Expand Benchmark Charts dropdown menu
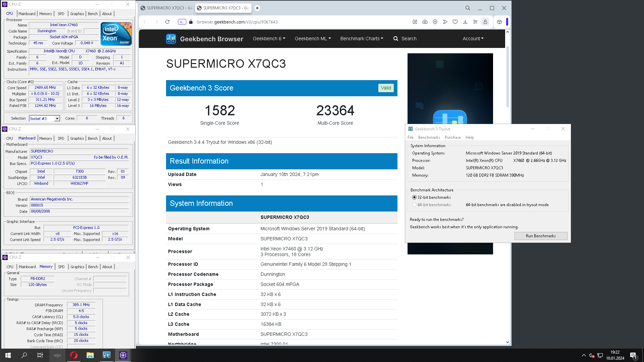Screen dimensions: 644x362 [x=362, y=39]
